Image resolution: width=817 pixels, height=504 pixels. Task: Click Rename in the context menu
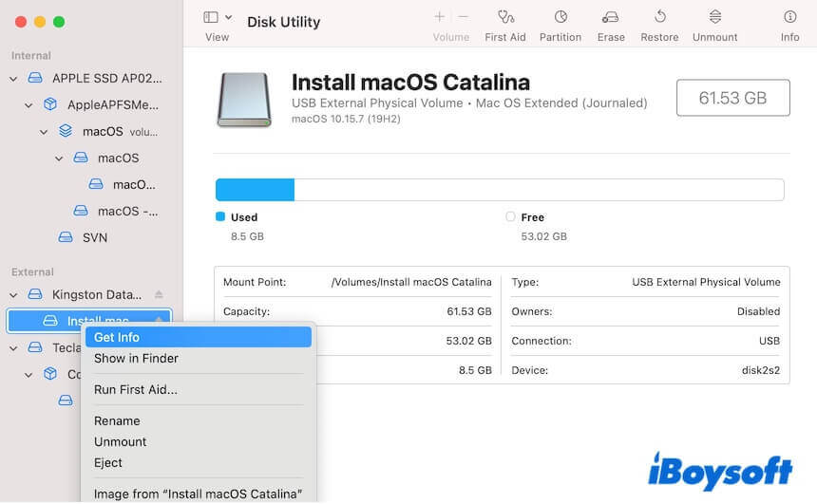pos(117,420)
